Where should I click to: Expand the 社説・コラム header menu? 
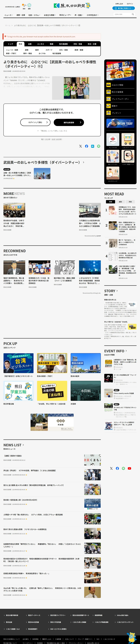click(x=34, y=15)
